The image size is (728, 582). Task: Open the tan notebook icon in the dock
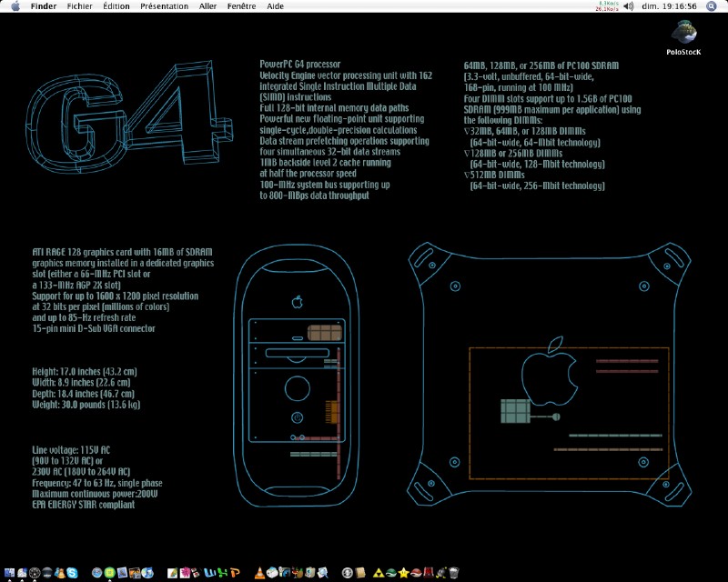tap(360, 573)
